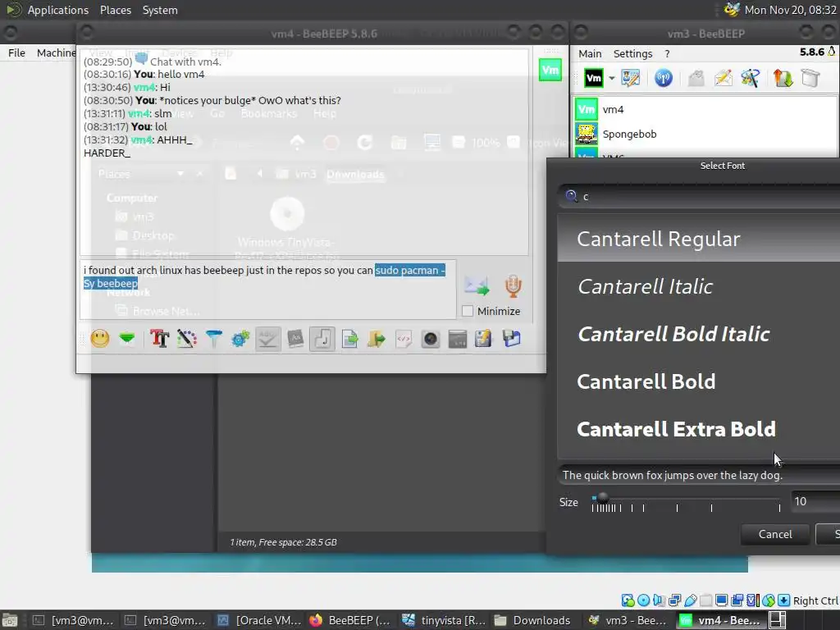Switch to tinyvista taskbar entry
The height and width of the screenshot is (630, 840).
pyautogui.click(x=444, y=620)
